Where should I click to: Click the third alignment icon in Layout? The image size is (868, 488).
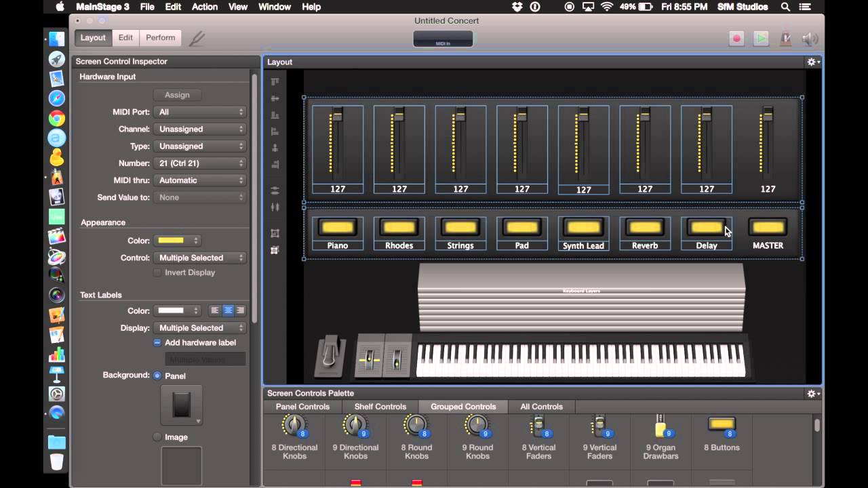[x=275, y=115]
